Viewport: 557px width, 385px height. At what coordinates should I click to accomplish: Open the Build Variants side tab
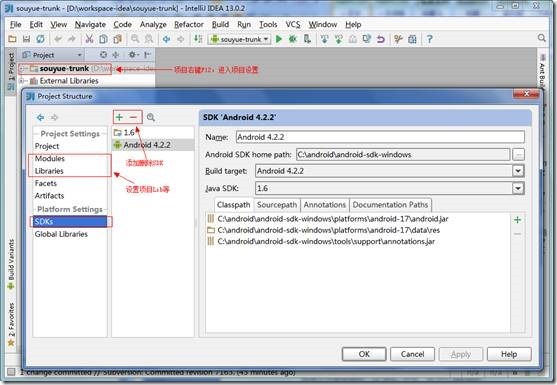[11, 264]
